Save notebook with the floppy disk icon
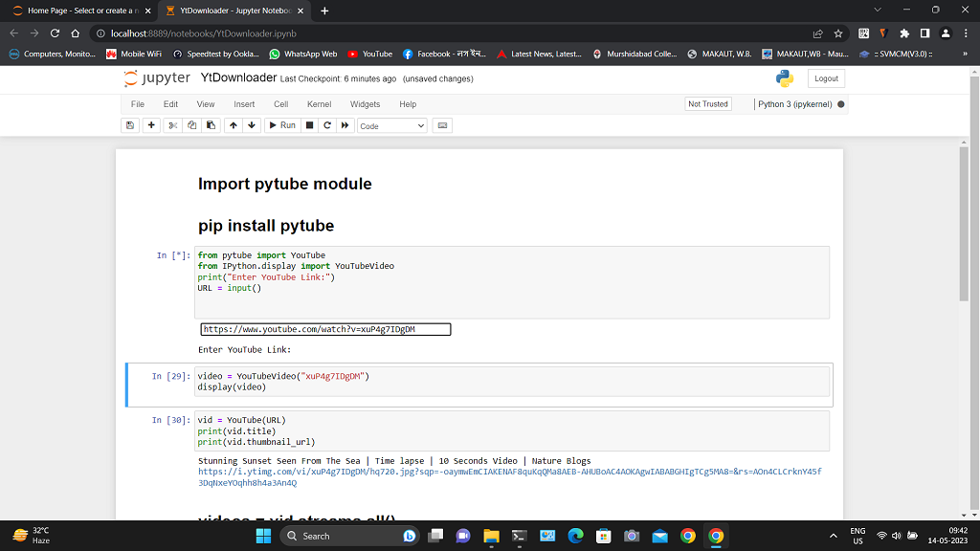This screenshot has height=551, width=980. coord(130,125)
